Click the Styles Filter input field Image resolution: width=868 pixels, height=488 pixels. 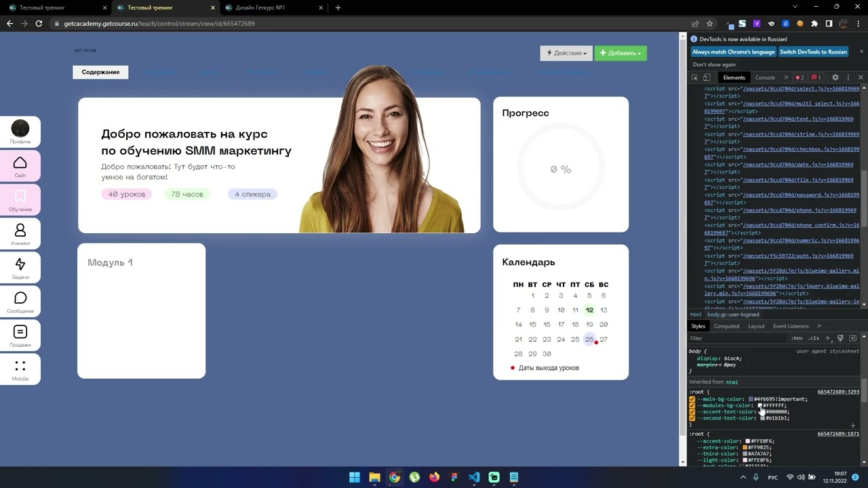[738, 338]
